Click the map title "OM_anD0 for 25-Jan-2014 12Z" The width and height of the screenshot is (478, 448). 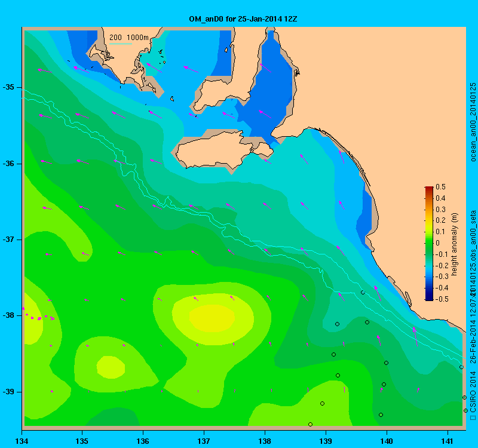pyautogui.click(x=243, y=19)
